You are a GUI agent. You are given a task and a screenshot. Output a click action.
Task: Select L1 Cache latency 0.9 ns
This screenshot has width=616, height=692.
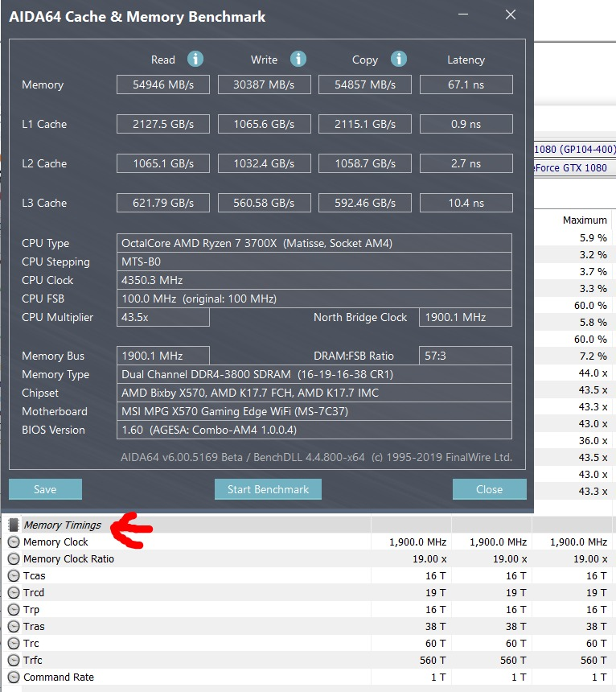(466, 124)
